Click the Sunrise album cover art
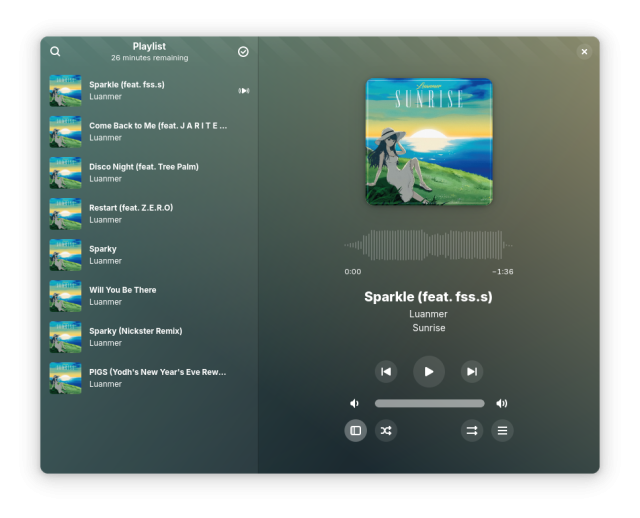640x518 pixels. pos(429,142)
